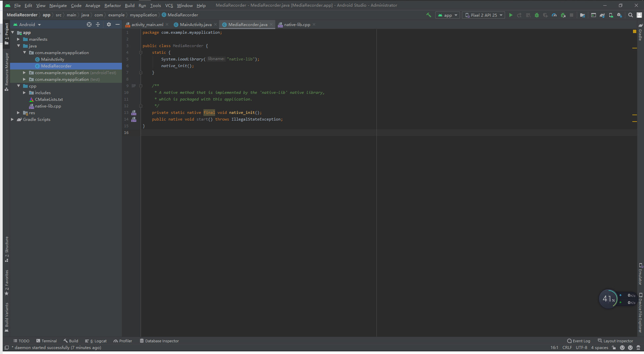Open Project Structure icon in toolbar
Image resolution: width=644 pixels, height=354 pixels.
[x=583, y=15]
